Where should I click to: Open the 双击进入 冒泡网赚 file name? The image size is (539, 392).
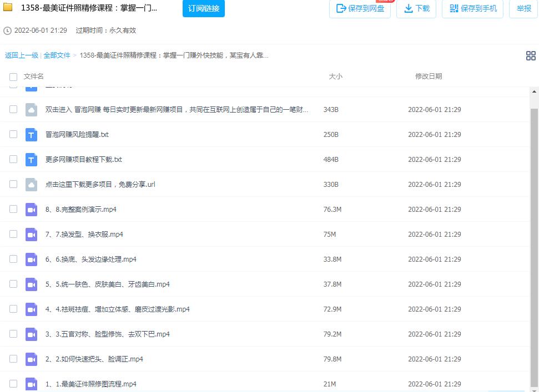click(177, 110)
